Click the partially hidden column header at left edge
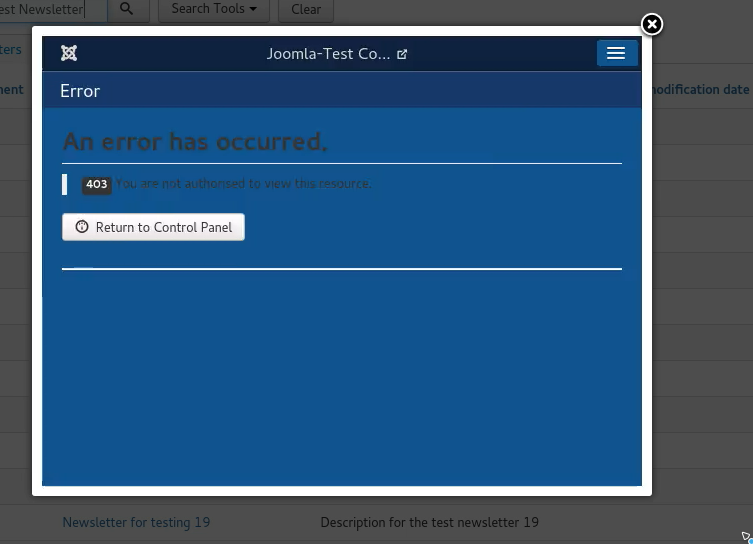Screen dimensions: 753x544 [x=12, y=89]
